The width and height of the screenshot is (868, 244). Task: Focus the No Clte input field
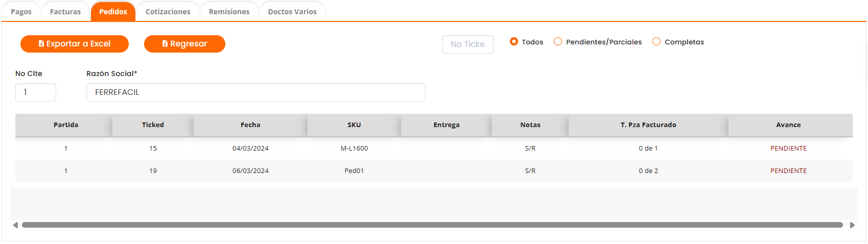coord(35,92)
